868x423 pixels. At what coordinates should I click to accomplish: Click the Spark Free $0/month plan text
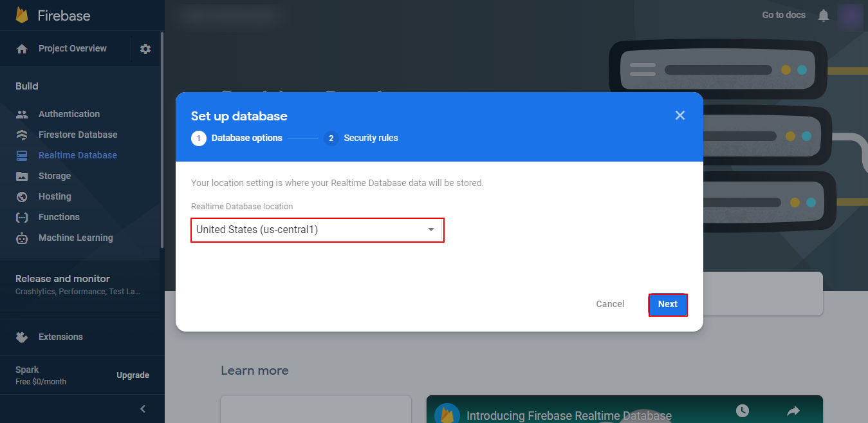pos(41,375)
